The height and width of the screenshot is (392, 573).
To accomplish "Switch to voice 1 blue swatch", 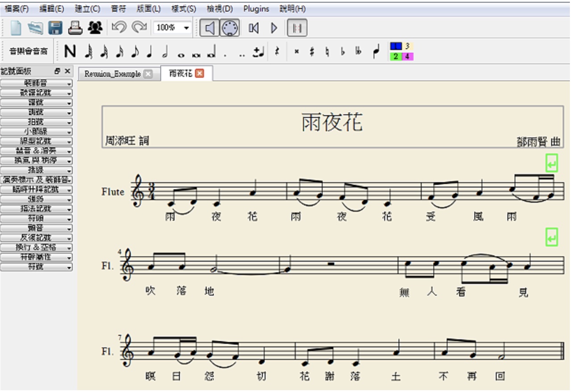I will point(396,46).
